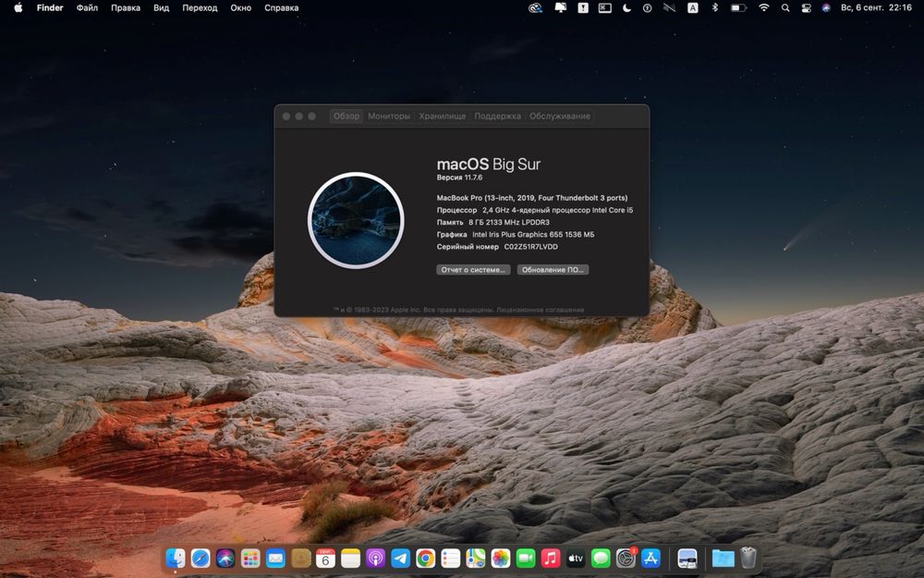Open Reminders from the Dock

click(451, 558)
